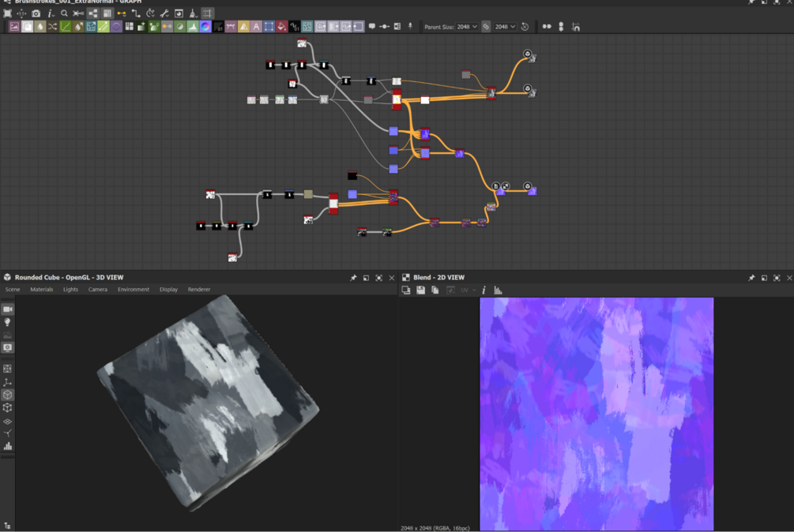Viewport: 794px width, 532px height.
Task: Pin the 2D VIEW panel
Action: coord(751,278)
